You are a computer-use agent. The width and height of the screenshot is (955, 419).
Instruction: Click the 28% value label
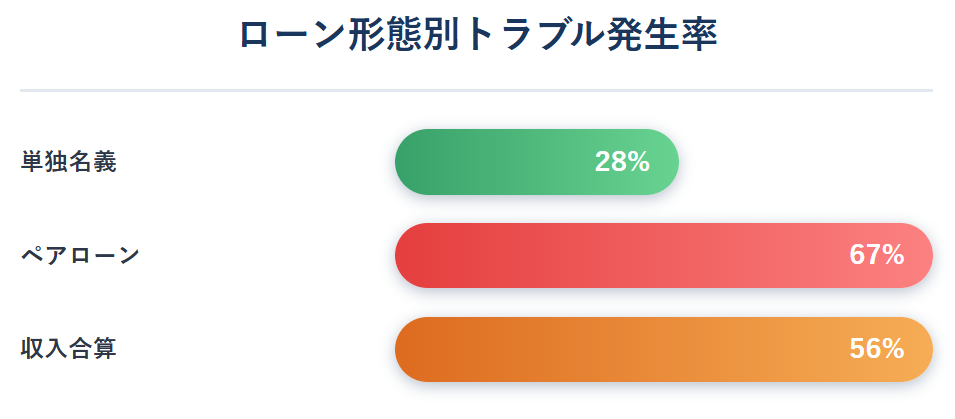pyautogui.click(x=622, y=162)
